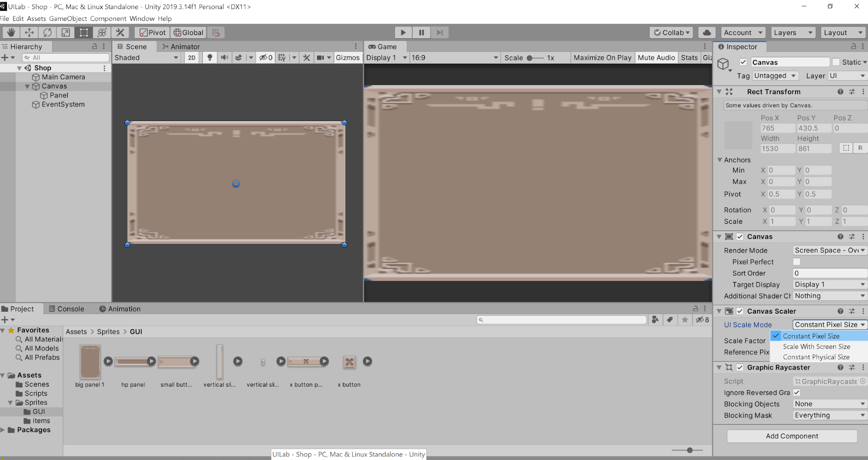Click the Play button

(403, 33)
